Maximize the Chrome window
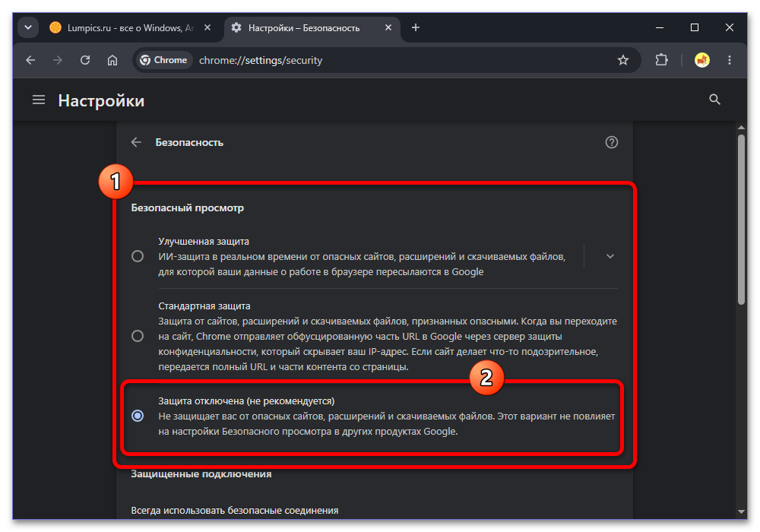The height and width of the screenshot is (532, 760). [695, 27]
